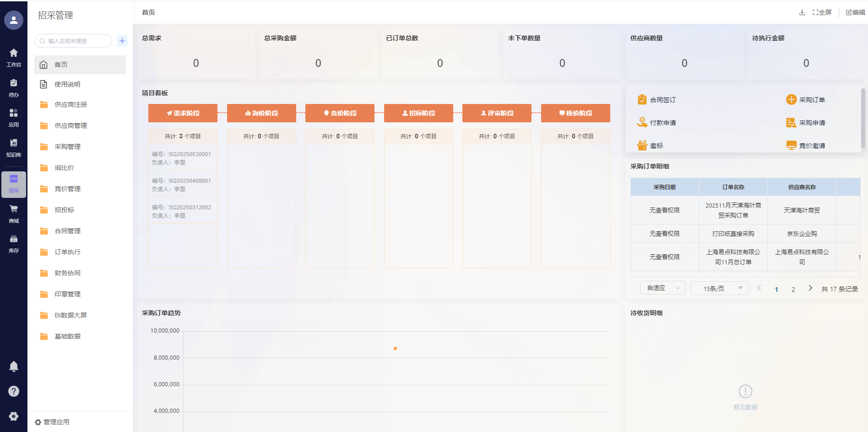Click the shortcuts panel vertical scrollbar

(x=863, y=118)
